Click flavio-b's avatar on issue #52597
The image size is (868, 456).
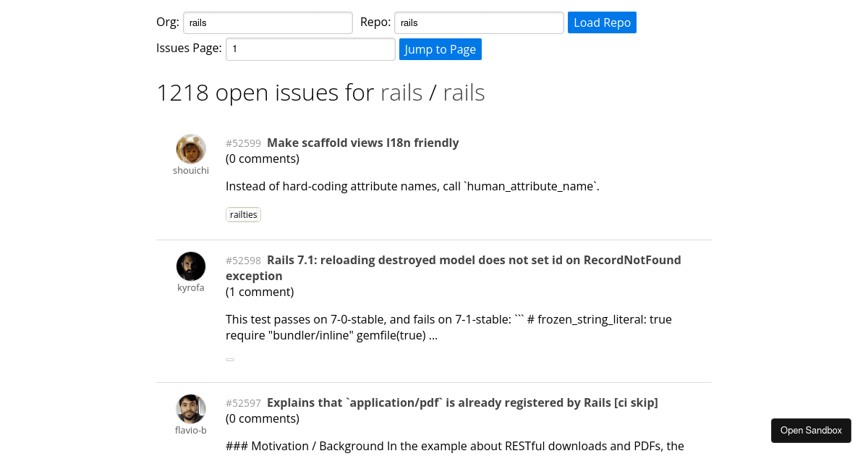(x=191, y=409)
